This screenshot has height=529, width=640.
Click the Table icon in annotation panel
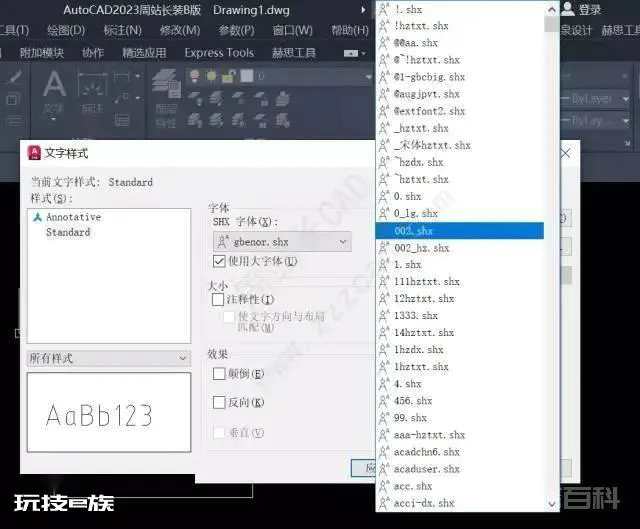122,120
